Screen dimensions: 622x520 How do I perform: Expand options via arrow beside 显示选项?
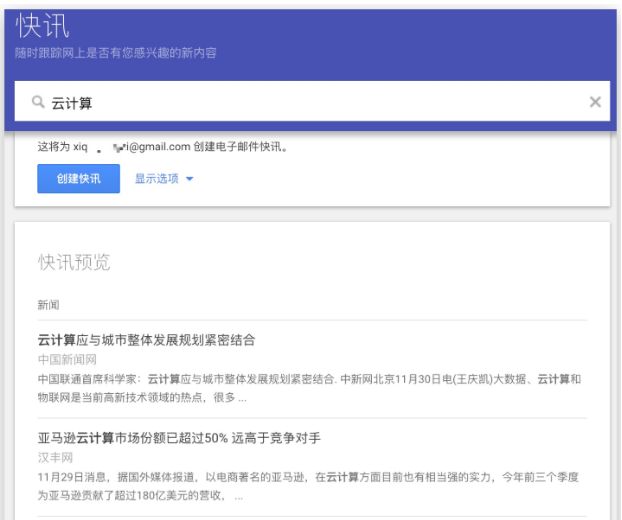(189, 180)
